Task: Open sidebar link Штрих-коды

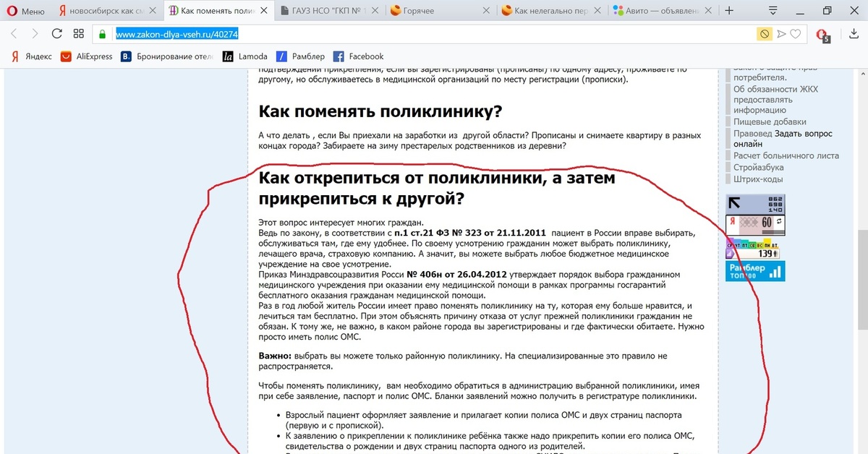Action: [758, 179]
